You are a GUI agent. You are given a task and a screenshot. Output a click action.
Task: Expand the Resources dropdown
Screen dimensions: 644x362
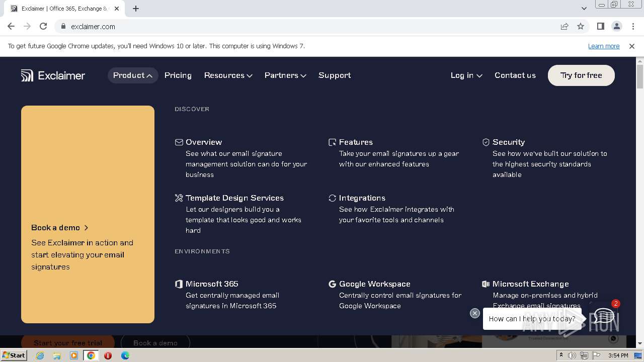[228, 75]
